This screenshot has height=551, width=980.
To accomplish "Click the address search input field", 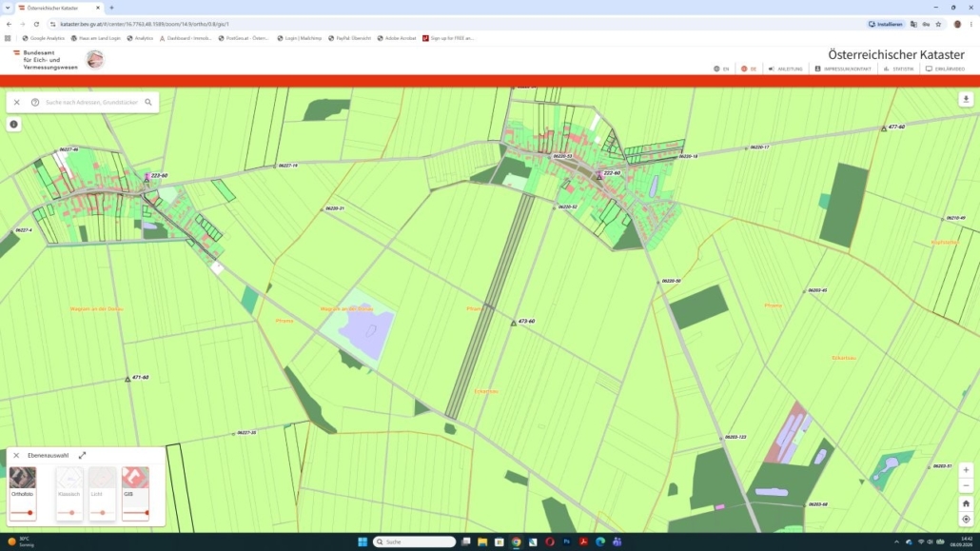I will pyautogui.click(x=92, y=102).
